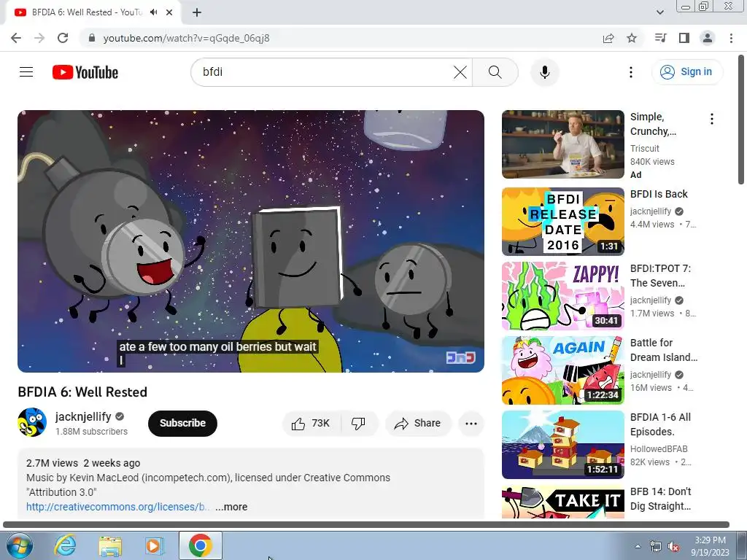Click the video title BFDIA 6: Well Rested
The image size is (747, 560).
[82, 392]
